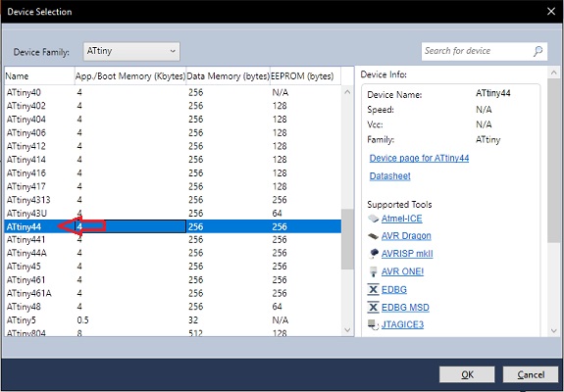
Task: Select the ATtiny416 row
Action: [173, 173]
